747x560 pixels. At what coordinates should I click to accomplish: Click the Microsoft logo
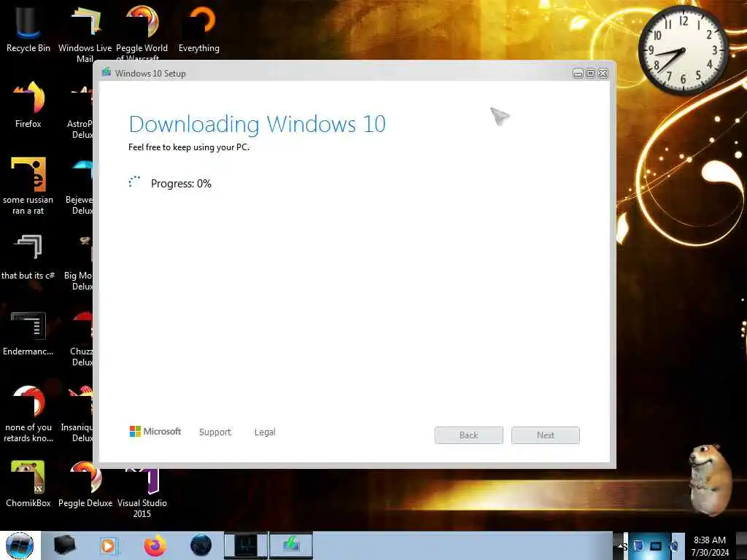click(x=155, y=432)
